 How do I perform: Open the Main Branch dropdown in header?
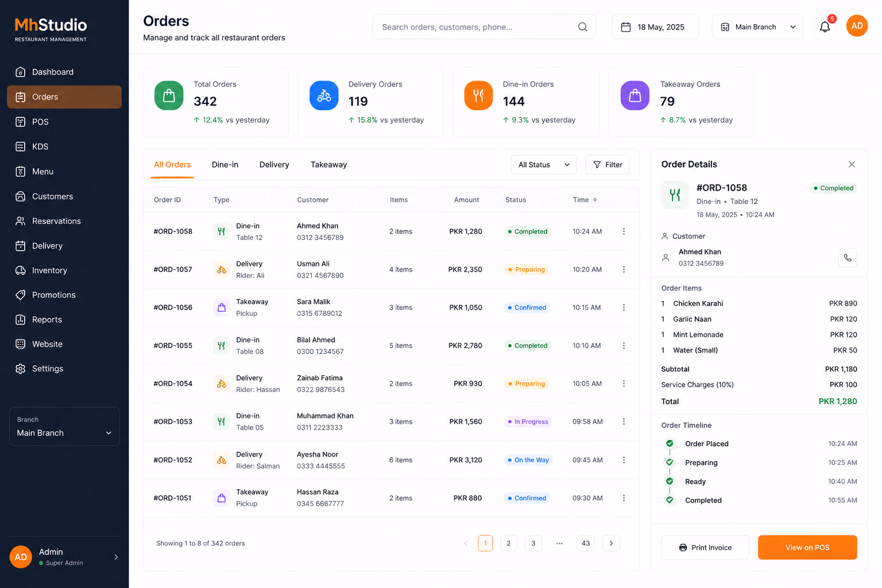(x=757, y=27)
